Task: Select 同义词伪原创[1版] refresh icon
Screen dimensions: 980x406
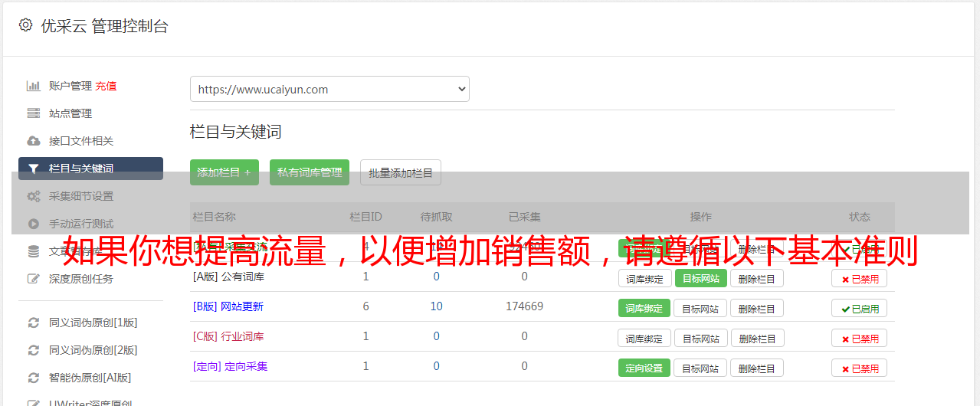Action: click(x=34, y=323)
